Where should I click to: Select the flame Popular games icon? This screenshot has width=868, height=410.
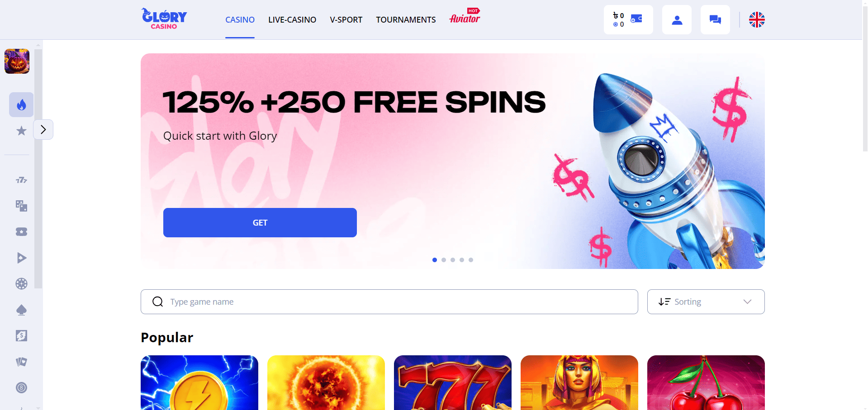[21, 105]
